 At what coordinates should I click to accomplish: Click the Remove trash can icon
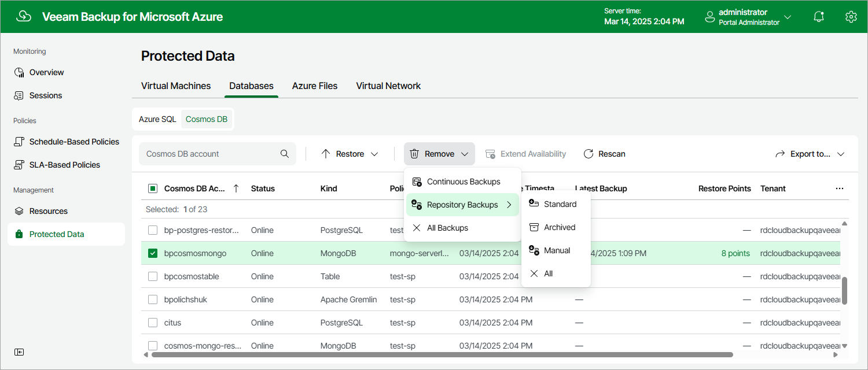click(414, 154)
